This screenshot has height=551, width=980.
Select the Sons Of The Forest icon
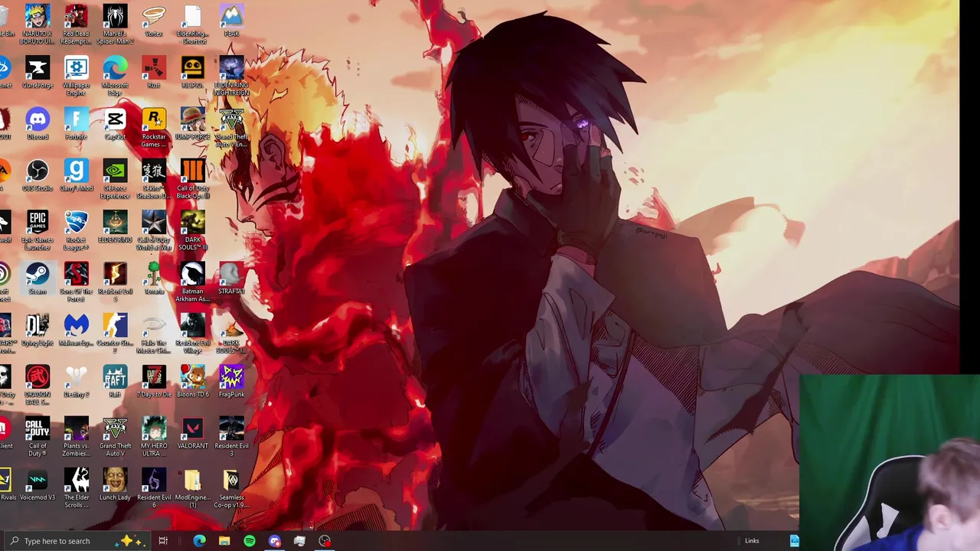(76, 282)
